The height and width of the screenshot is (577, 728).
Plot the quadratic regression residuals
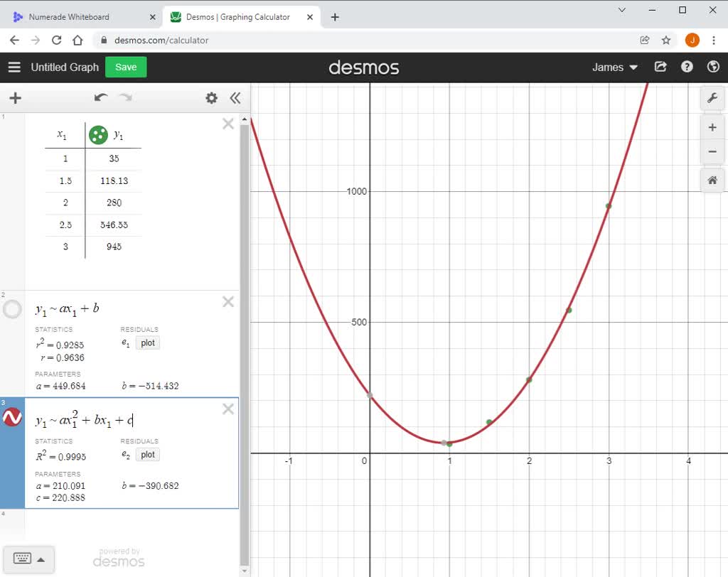[147, 455]
